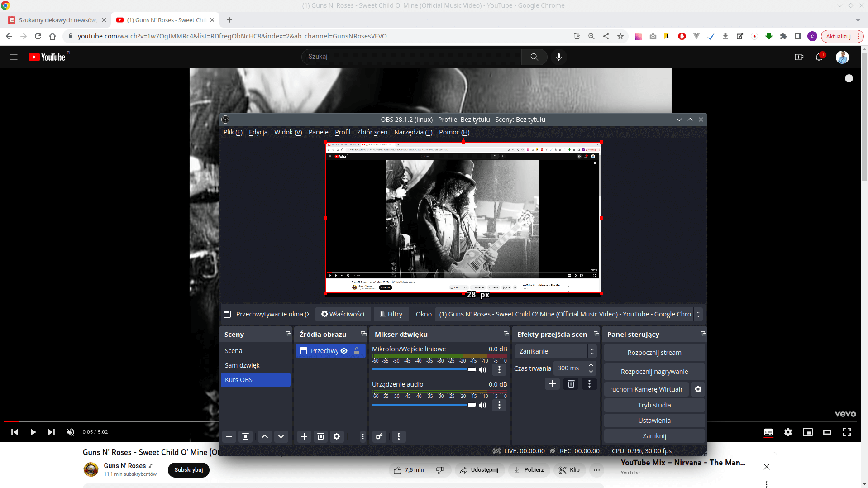This screenshot has height=488, width=868.
Task: Toggle YouTube subtitles button
Action: [x=768, y=432]
